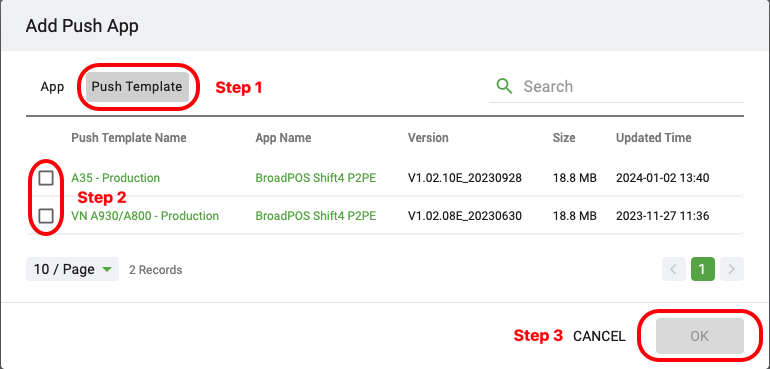Go to next page arrow

[x=732, y=269]
